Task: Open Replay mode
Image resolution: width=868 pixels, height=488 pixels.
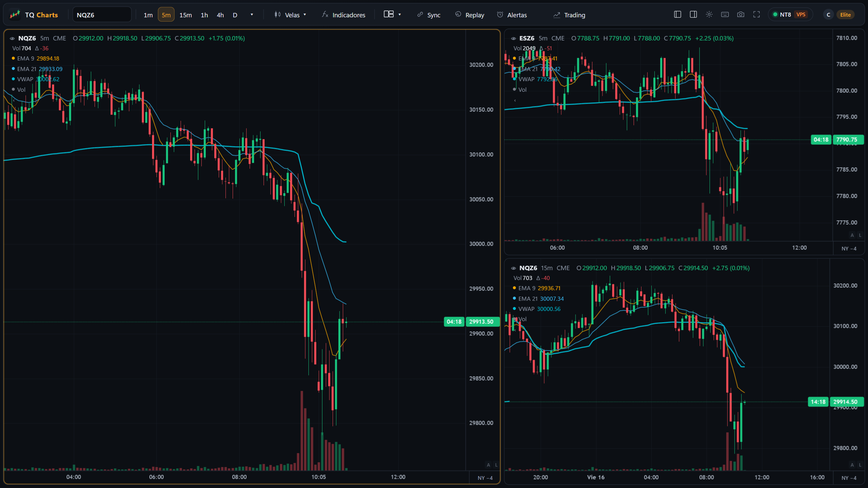Action: pyautogui.click(x=470, y=15)
